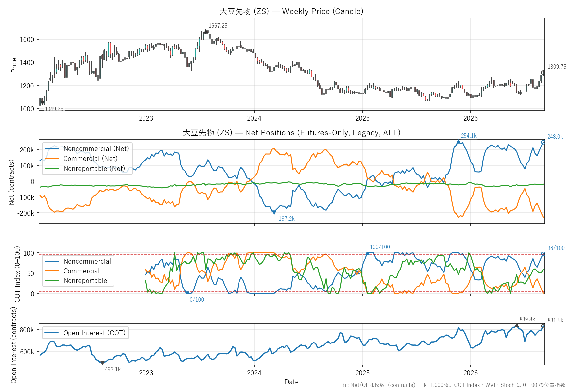Image resolution: width=574 pixels, height=392 pixels.
Task: Click the 831.5k latest open interest label
Action: [x=555, y=320]
